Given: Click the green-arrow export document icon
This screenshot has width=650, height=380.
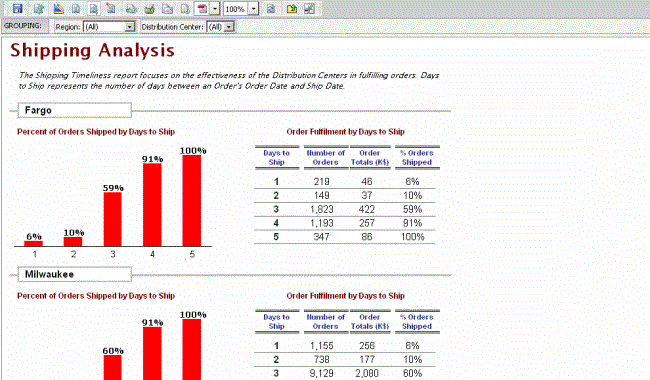Looking at the screenshot, I should pyautogui.click(x=39, y=8).
